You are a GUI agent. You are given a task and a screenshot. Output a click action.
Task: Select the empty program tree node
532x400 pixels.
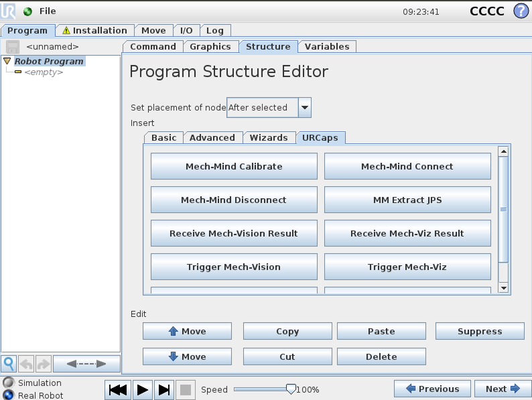click(x=44, y=72)
